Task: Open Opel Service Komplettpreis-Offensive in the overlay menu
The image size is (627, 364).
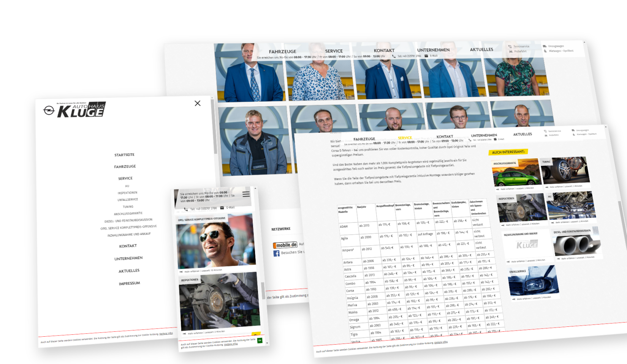Action: tap(128, 227)
